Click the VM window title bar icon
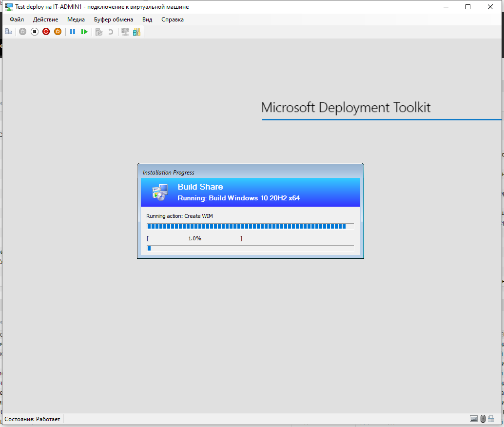 tap(9, 7)
